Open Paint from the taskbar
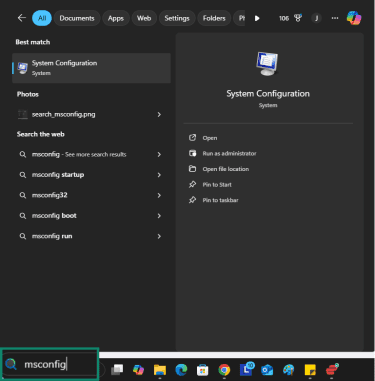Image resolution: width=375 pixels, height=381 pixels. [289, 370]
